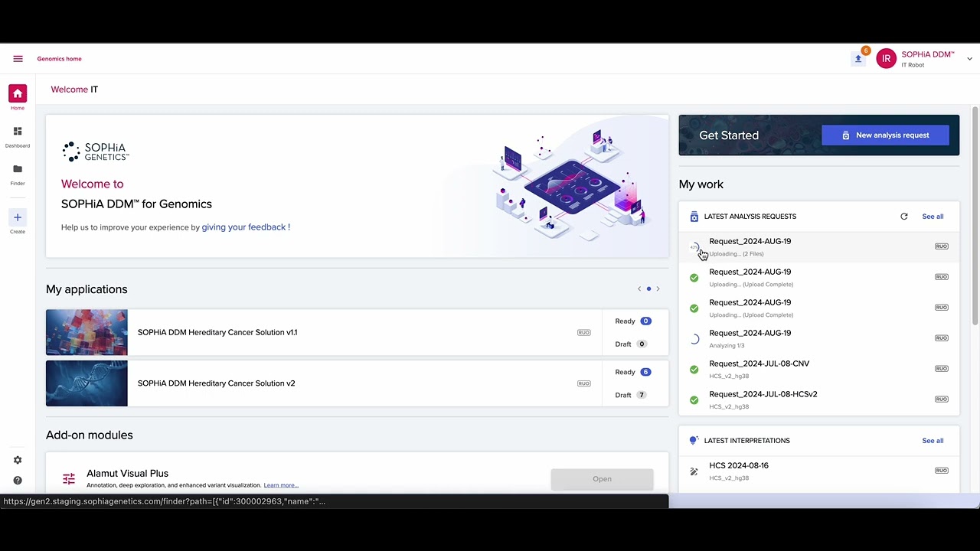Click the green check beside Request_2024-JUL-08-CNV
This screenshot has width=980, height=551.
click(x=694, y=370)
